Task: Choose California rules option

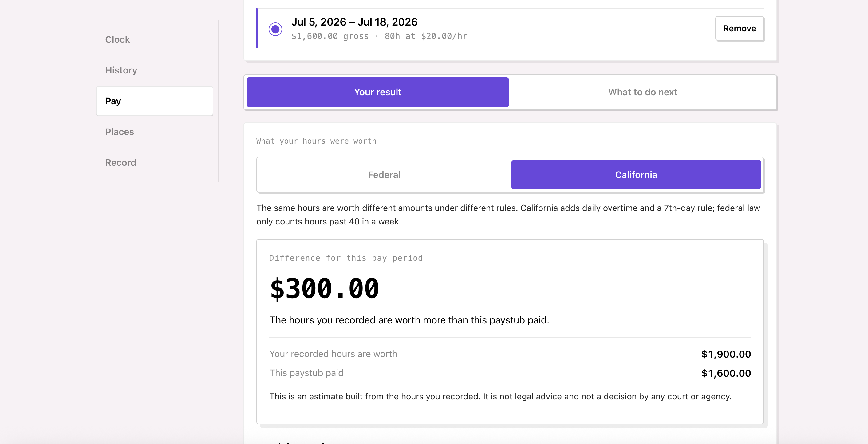Action: click(636, 175)
